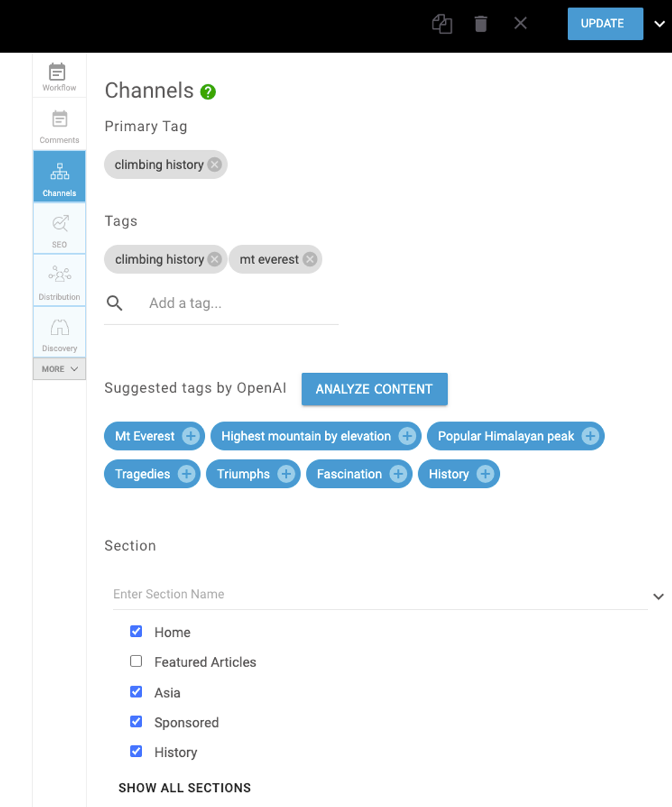Add suggested tag Popular Himalayan peak
Viewport: 672px width, 807px height.
pos(590,436)
